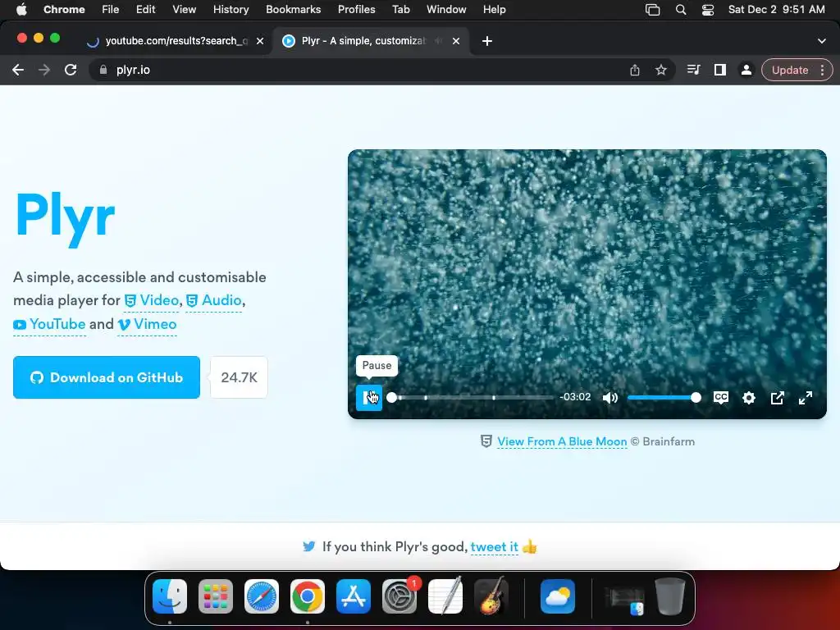Open the Chrome three-dot menu
The width and height of the screenshot is (840, 630).
(822, 71)
